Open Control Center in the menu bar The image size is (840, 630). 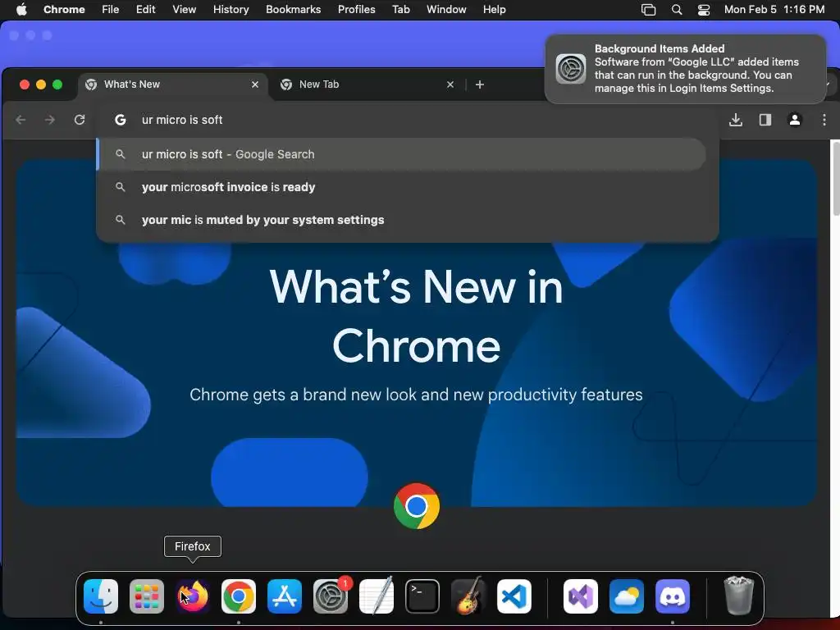(x=703, y=10)
